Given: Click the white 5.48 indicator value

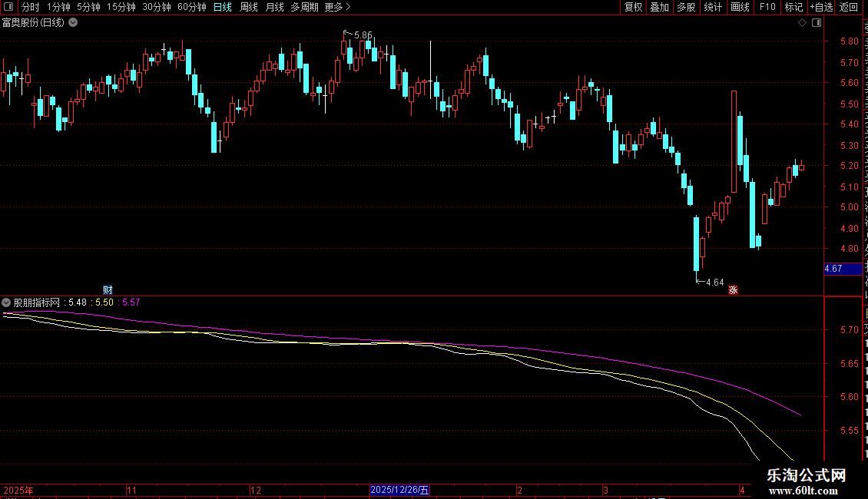Looking at the screenshot, I should (x=78, y=302).
